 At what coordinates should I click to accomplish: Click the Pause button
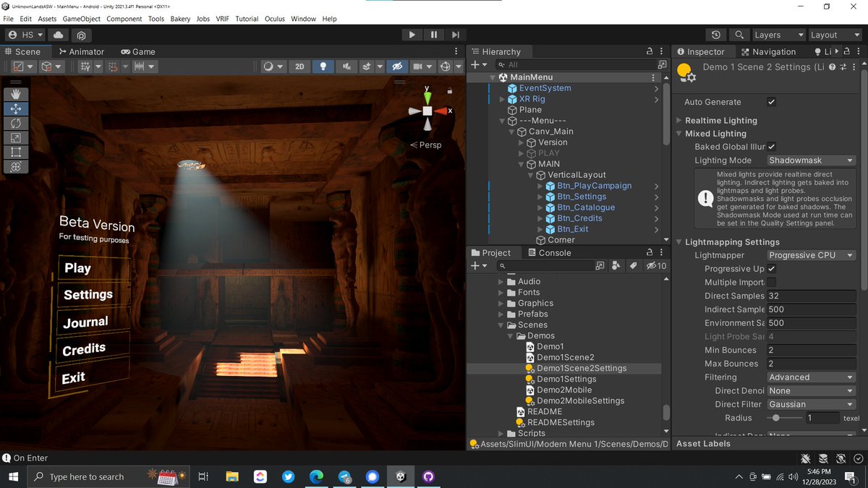pyautogui.click(x=433, y=35)
